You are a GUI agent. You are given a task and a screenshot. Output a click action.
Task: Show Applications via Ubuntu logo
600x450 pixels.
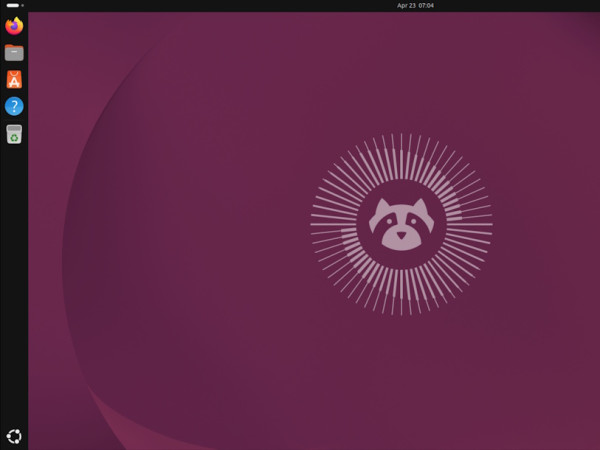coord(14,436)
